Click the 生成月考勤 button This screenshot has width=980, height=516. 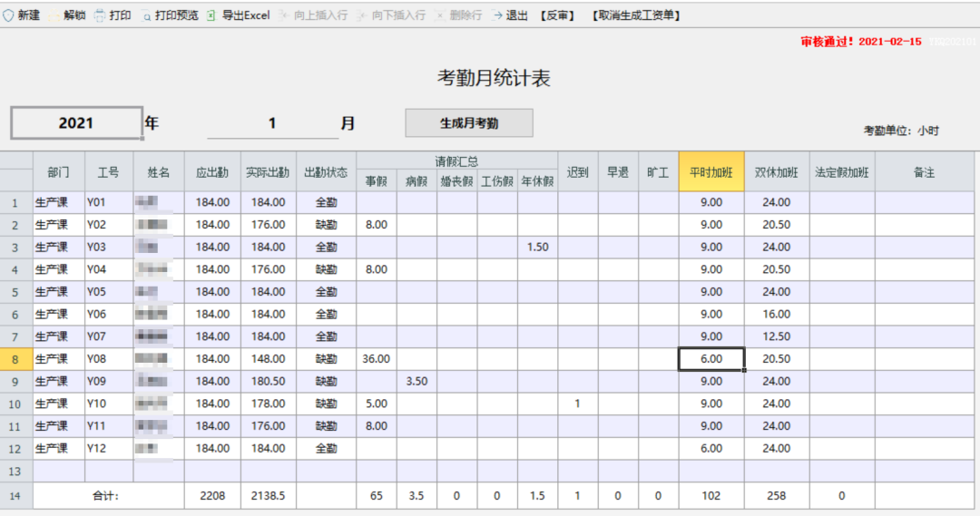pyautogui.click(x=469, y=123)
